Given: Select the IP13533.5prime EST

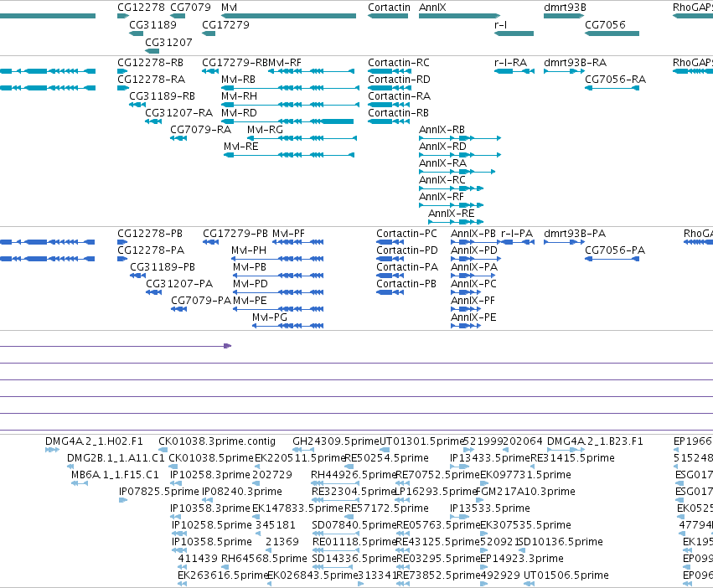Looking at the screenshot, I should click(459, 517).
